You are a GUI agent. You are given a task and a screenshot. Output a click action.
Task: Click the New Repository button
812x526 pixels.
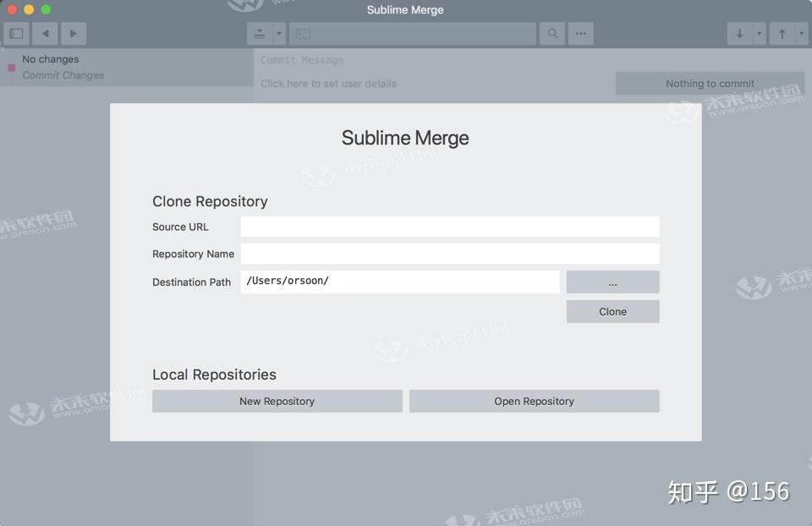277,401
